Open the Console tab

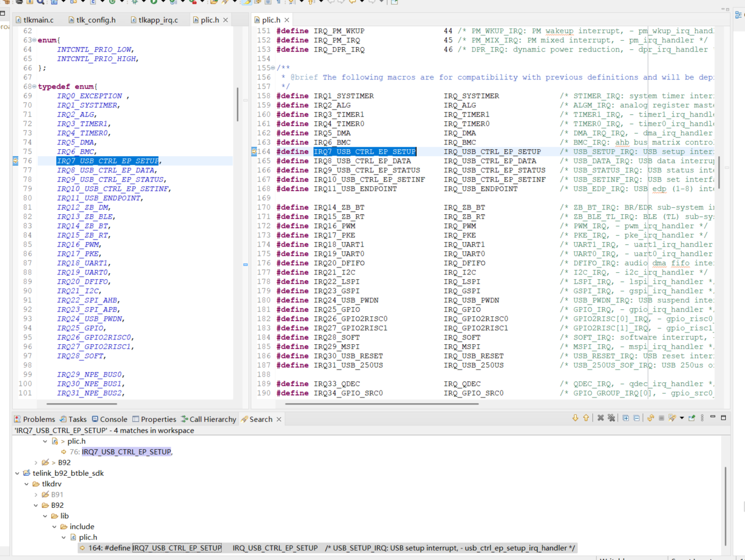(109, 419)
